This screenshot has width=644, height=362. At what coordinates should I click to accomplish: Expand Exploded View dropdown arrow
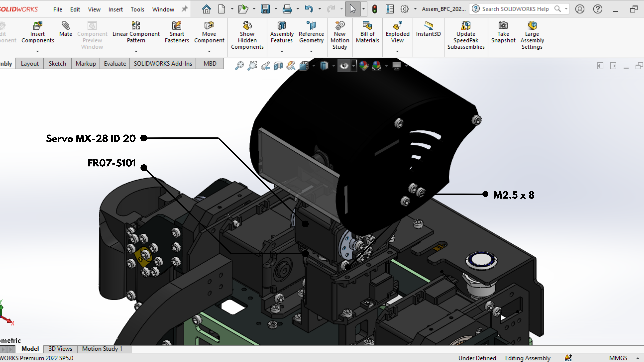pyautogui.click(x=397, y=51)
